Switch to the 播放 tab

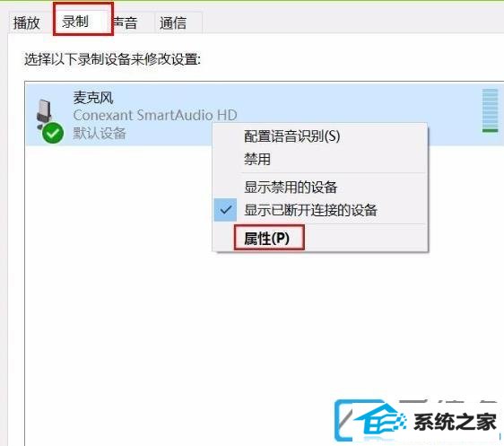pyautogui.click(x=26, y=22)
